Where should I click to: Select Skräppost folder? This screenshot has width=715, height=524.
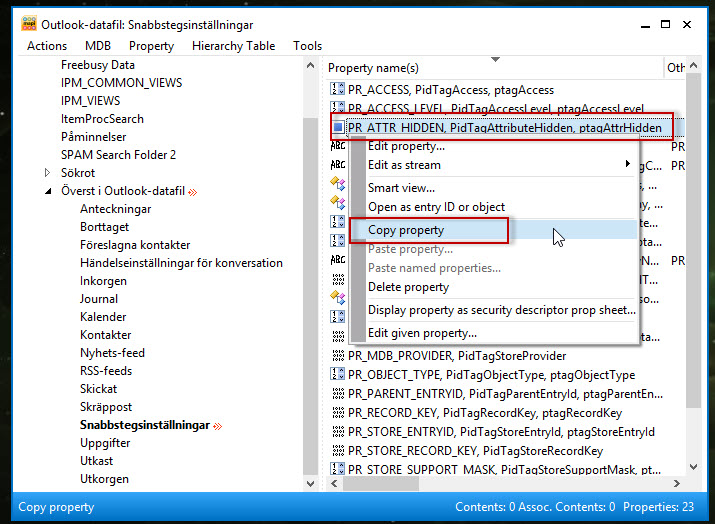[x=106, y=407]
